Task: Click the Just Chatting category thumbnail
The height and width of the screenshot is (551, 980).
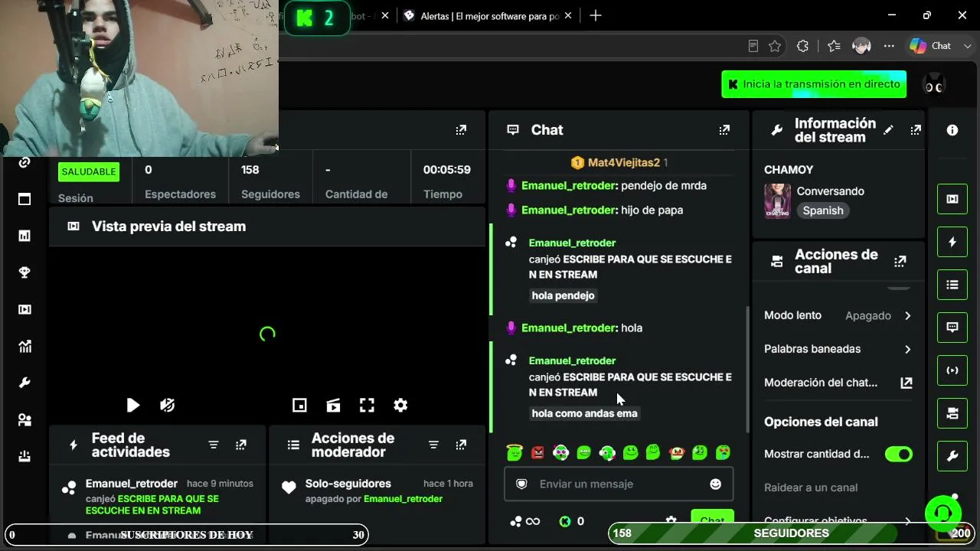Action: point(777,201)
